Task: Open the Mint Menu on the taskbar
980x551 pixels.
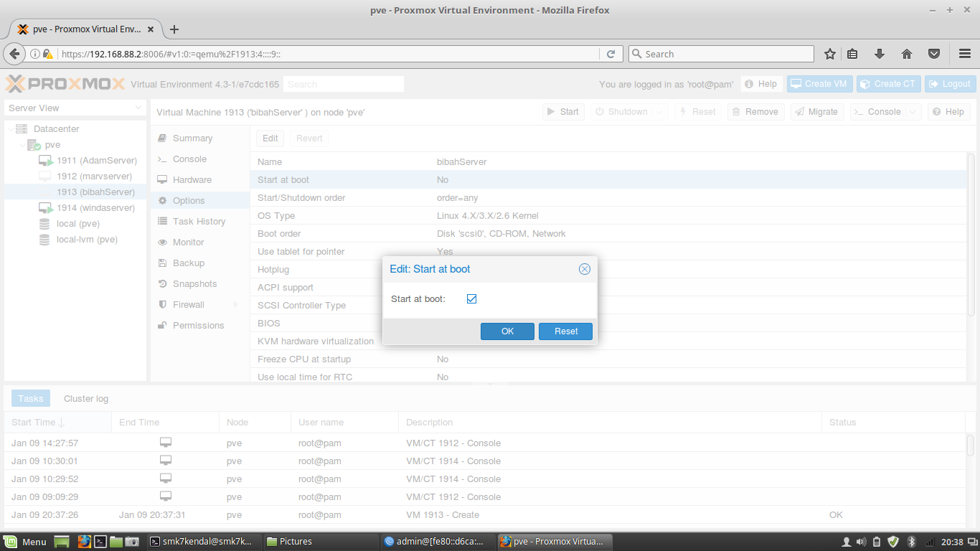Action: coord(26,542)
